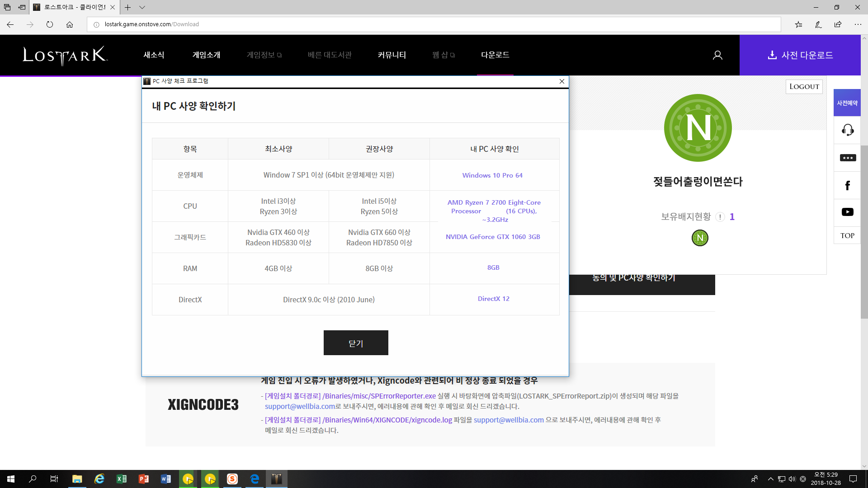Image resolution: width=868 pixels, height=488 pixels.
Task: Click the Lost Ark logo
Action: pyautogui.click(x=65, y=55)
